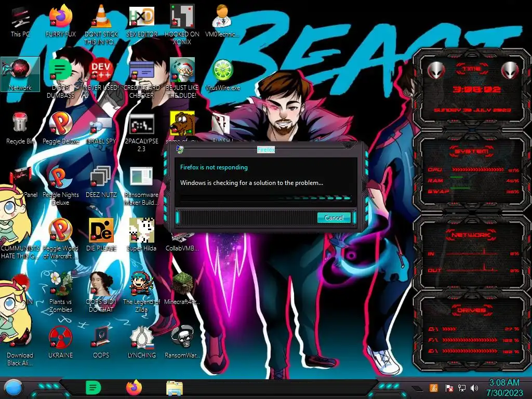Click the Firefox dialog title bar

click(265, 150)
